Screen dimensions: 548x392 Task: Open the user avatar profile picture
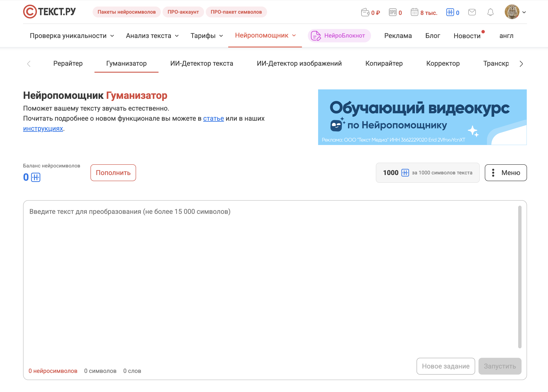[x=512, y=12]
